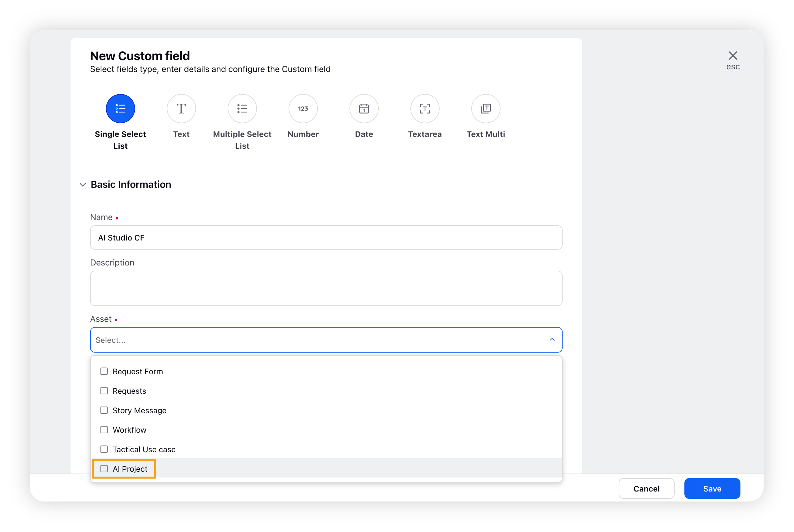794x532 pixels.
Task: Choose the Text field type icon
Action: (181, 109)
